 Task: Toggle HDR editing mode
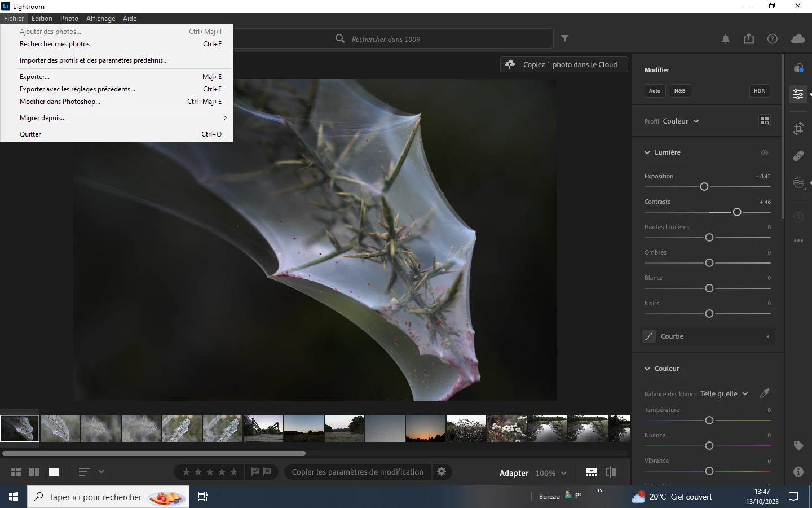coord(760,91)
